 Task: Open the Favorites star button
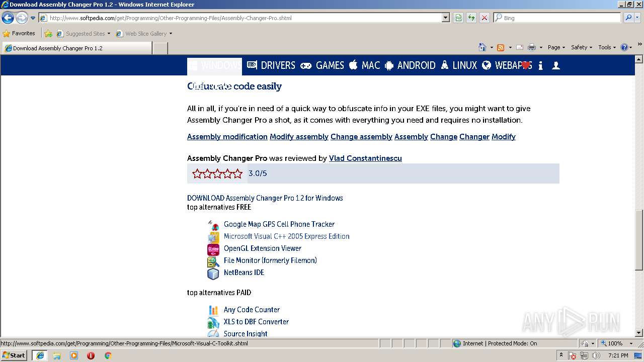click(19, 33)
